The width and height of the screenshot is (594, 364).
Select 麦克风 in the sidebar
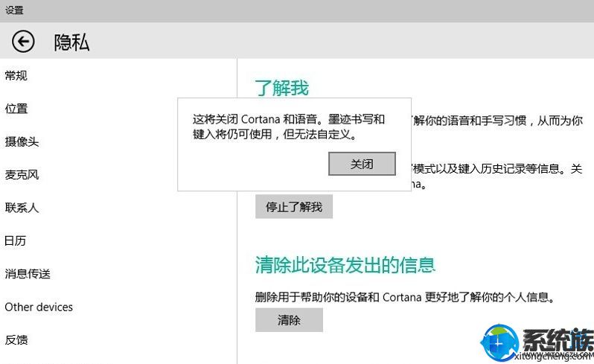click(22, 175)
